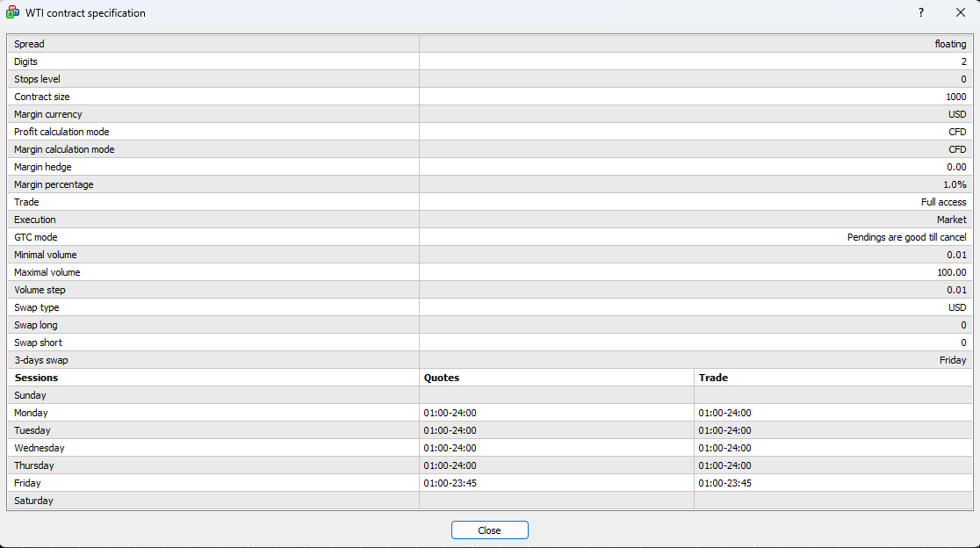Click the Trade column header in sessions
This screenshot has width=980, height=548.
[x=713, y=378]
